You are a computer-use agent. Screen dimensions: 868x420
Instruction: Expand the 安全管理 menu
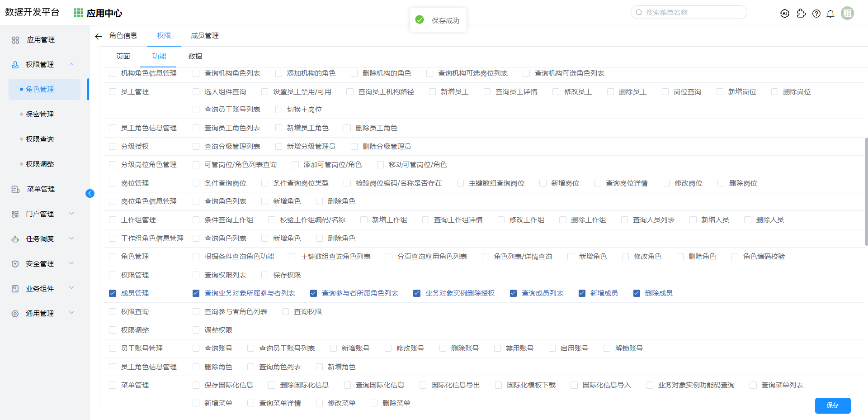[x=71, y=263]
